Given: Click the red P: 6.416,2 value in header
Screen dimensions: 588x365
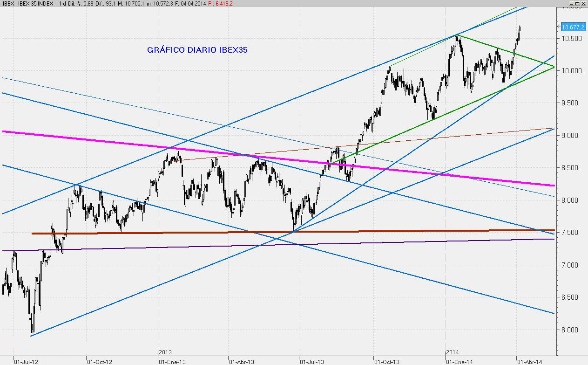Looking at the screenshot, I should [221, 3].
